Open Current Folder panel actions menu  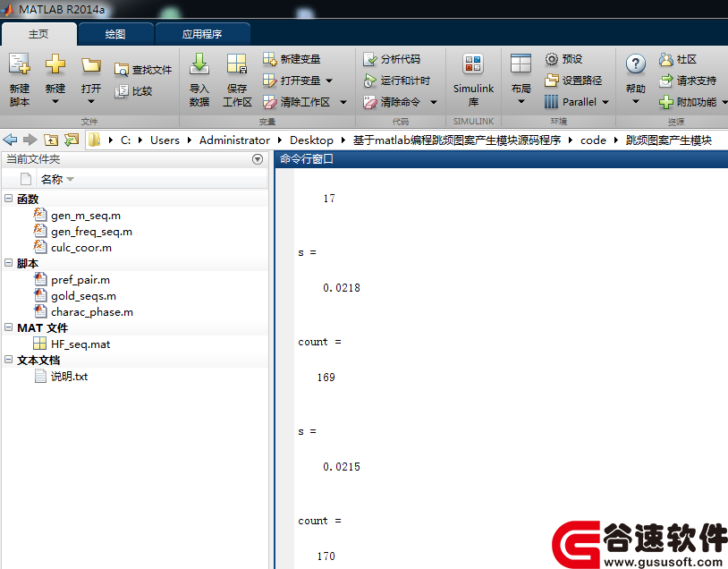coord(258,159)
